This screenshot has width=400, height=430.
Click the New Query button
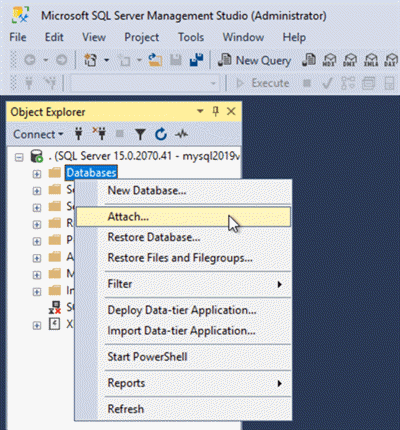[254, 60]
